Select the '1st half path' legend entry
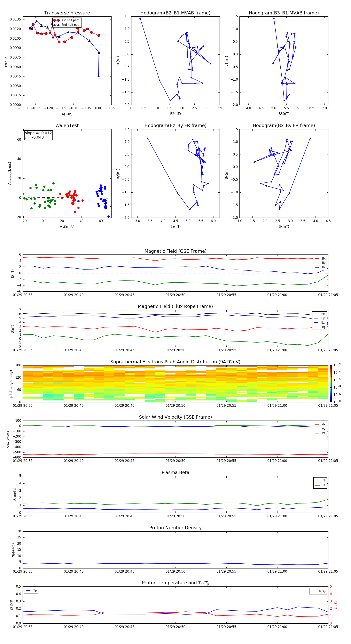 67,20
